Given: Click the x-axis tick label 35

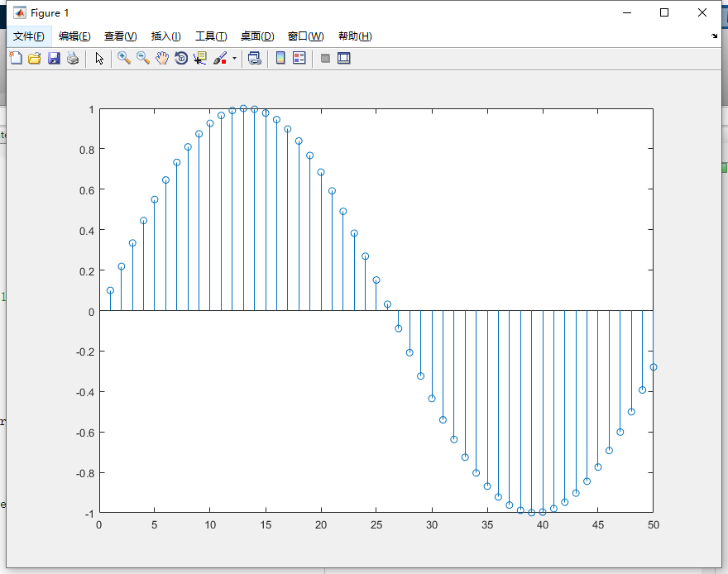Looking at the screenshot, I should (x=487, y=525).
